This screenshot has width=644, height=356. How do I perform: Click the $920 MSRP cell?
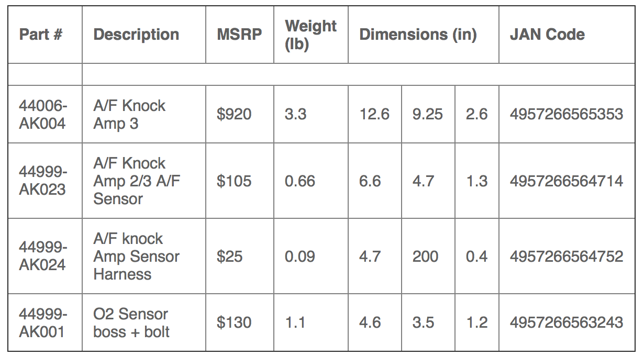(x=234, y=114)
